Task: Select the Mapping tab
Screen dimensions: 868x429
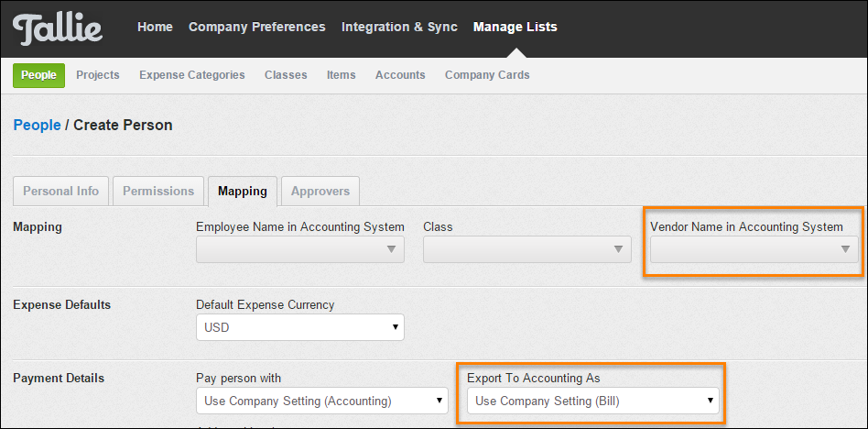Action: [x=243, y=192]
